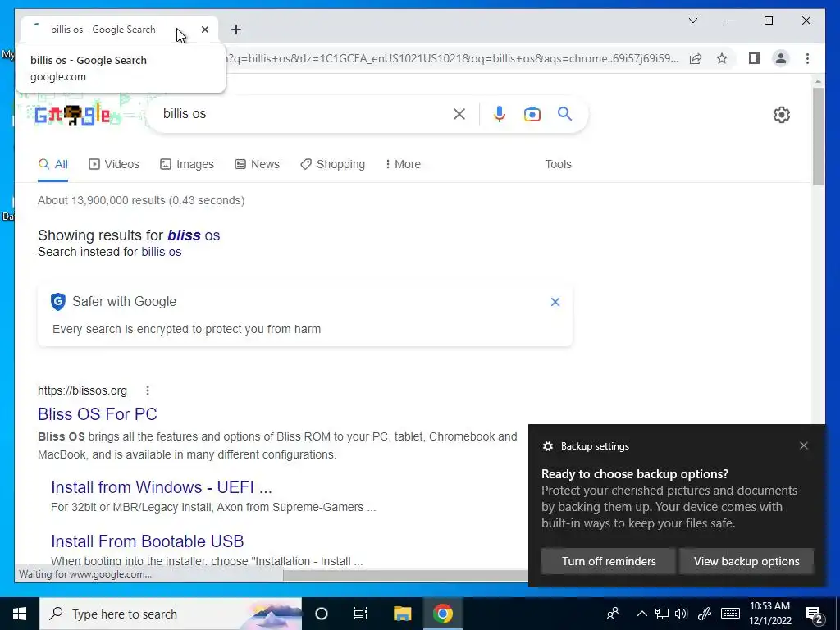Screen dimensions: 840x630
Task: Start voice search with the microphone
Action: tap(500, 113)
